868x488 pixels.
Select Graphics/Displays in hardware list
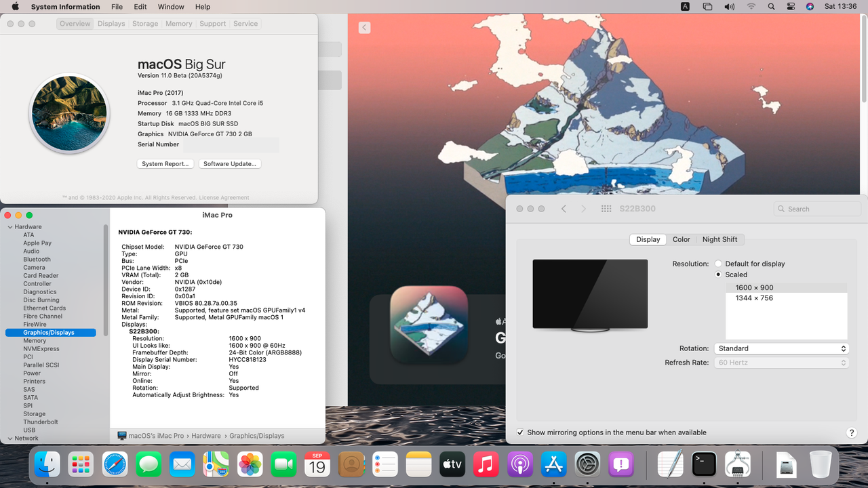point(51,333)
